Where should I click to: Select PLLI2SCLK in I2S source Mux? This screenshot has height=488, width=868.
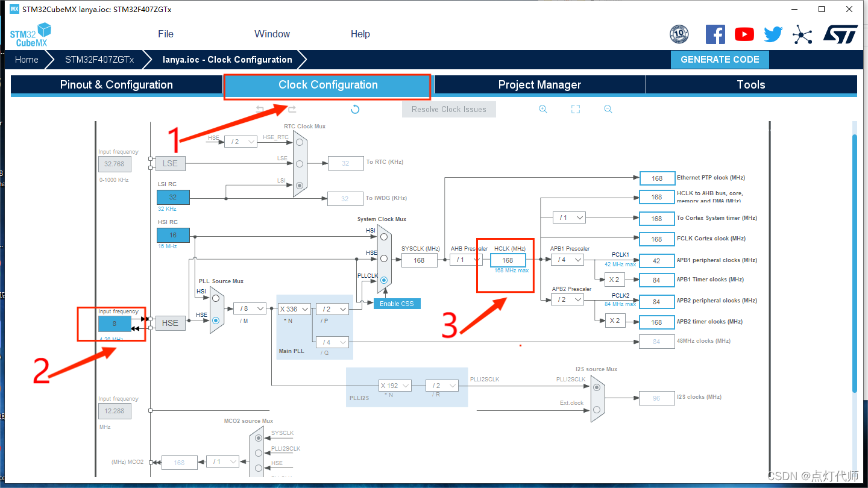pyautogui.click(x=596, y=386)
